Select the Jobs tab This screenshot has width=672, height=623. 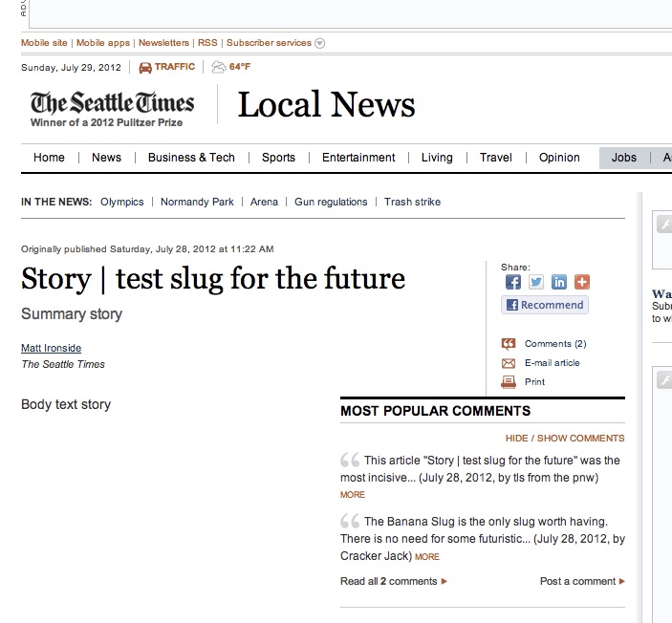pyautogui.click(x=623, y=158)
